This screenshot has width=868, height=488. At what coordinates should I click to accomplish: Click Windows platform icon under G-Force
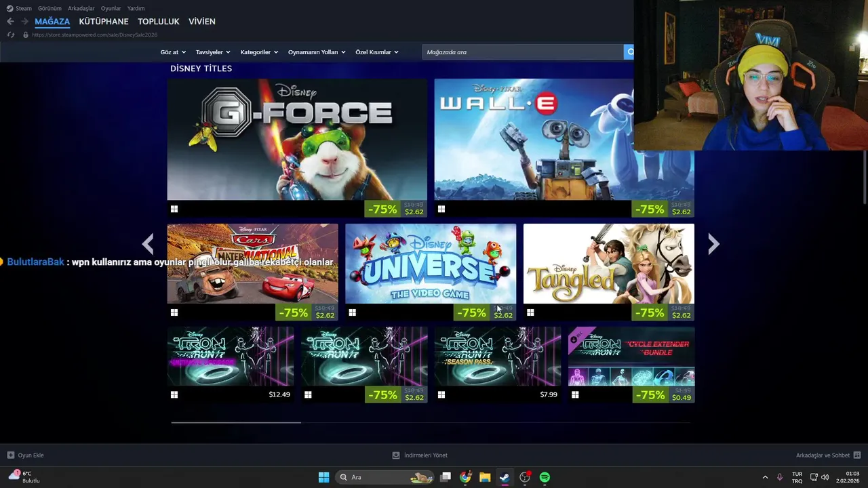(x=174, y=209)
